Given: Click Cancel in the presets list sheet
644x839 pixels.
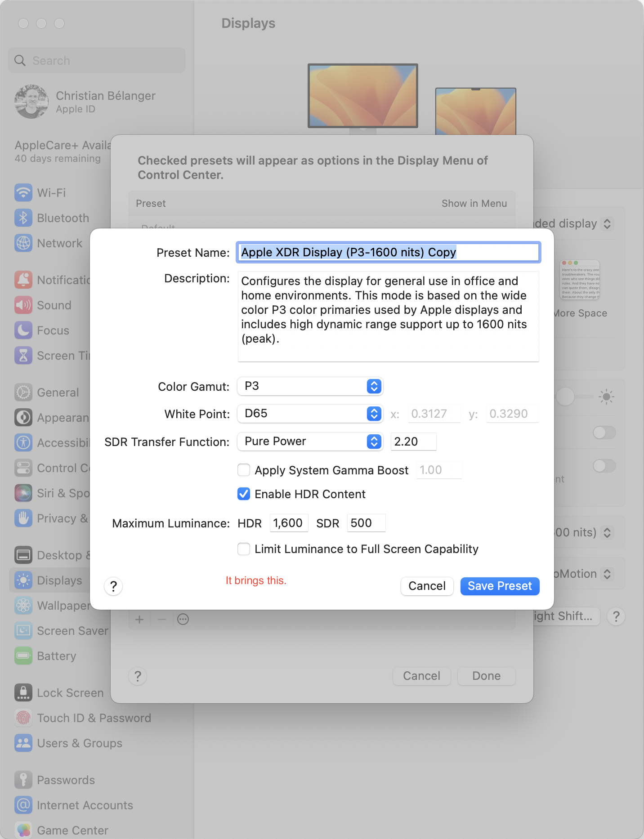Looking at the screenshot, I should [x=421, y=676].
